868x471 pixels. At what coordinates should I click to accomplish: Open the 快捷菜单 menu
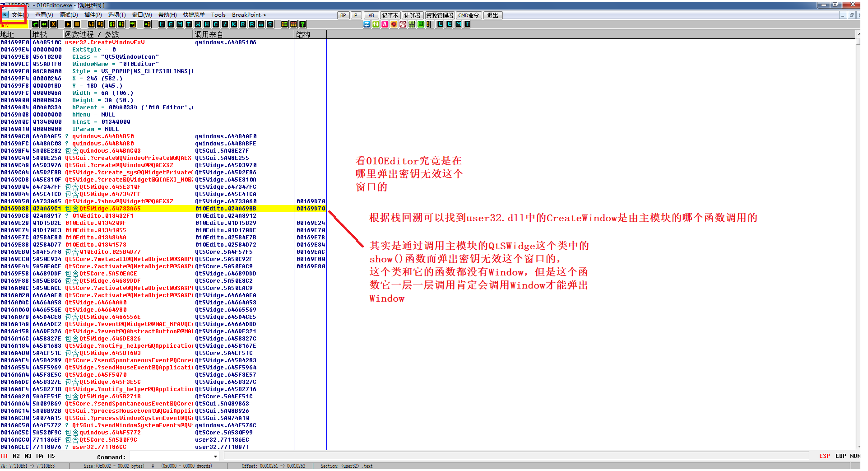coord(194,15)
